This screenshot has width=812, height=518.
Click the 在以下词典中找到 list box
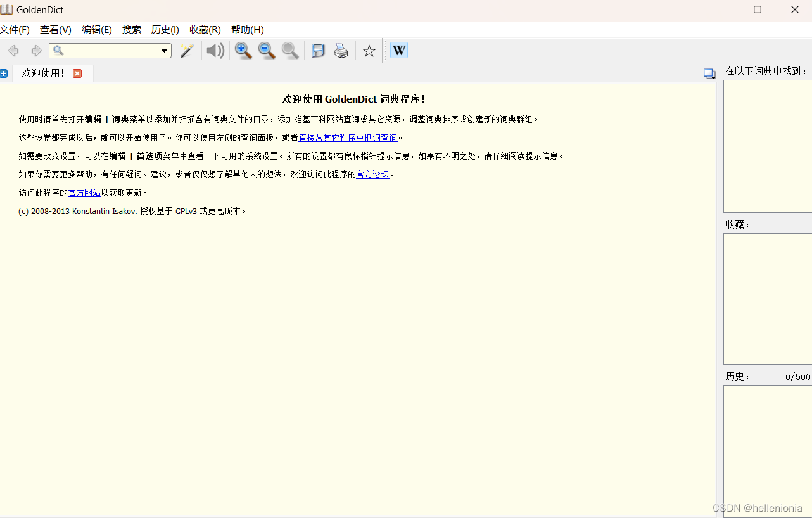768,146
